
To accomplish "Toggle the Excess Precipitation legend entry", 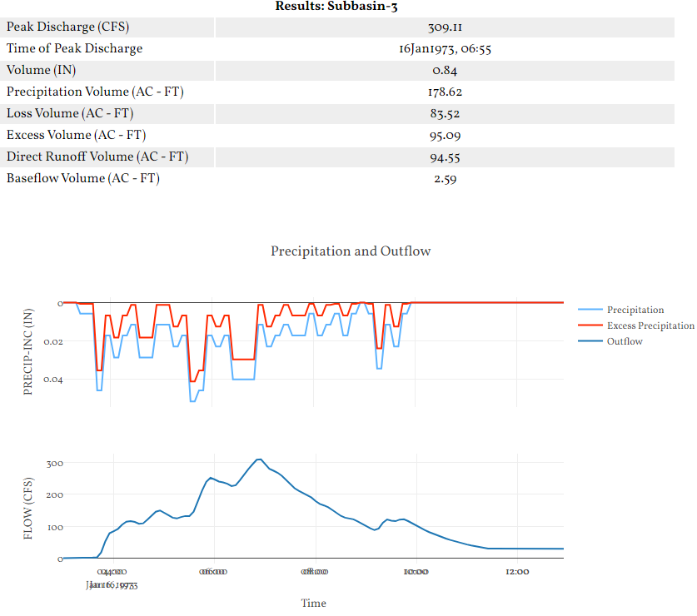I will (x=636, y=325).
